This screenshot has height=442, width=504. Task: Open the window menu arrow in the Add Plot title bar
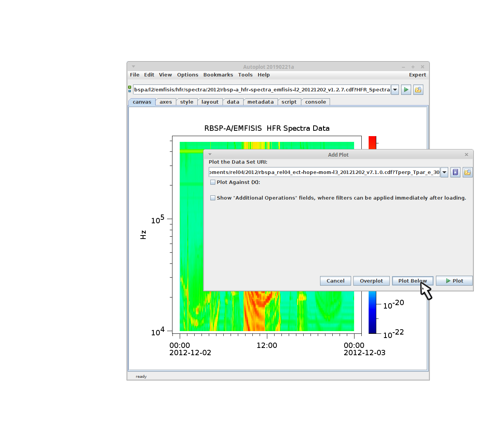pos(210,154)
